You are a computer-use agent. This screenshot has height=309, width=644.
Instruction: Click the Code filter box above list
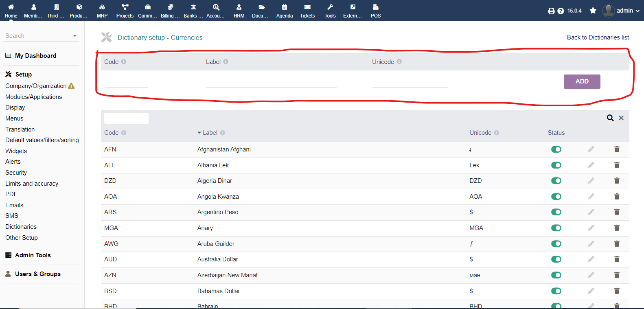pyautogui.click(x=126, y=118)
